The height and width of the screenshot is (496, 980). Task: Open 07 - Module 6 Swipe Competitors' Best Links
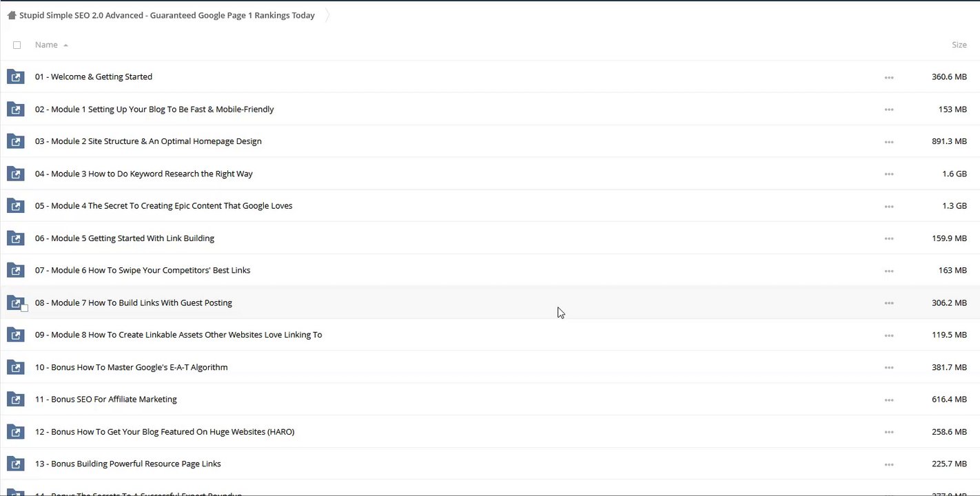click(x=143, y=270)
